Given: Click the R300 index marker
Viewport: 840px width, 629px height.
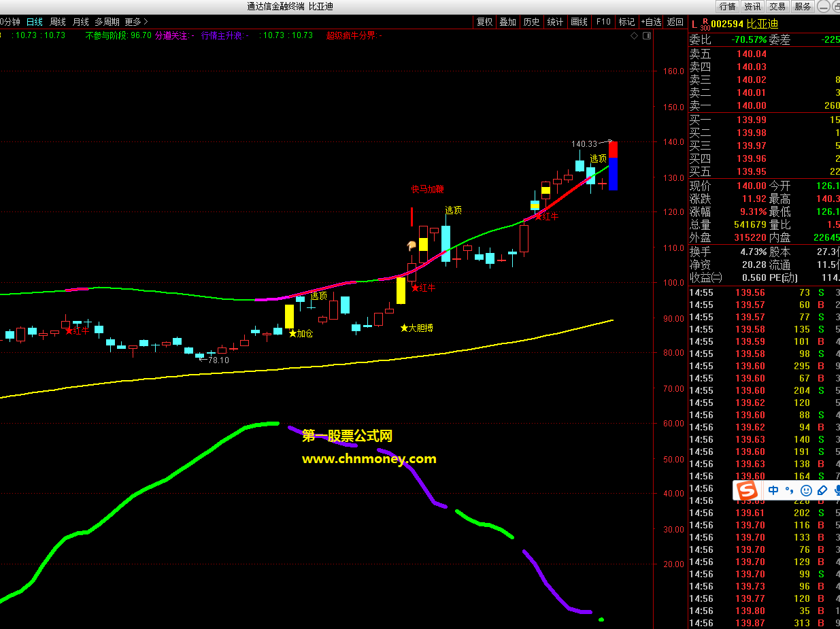Looking at the screenshot, I should (705, 24).
